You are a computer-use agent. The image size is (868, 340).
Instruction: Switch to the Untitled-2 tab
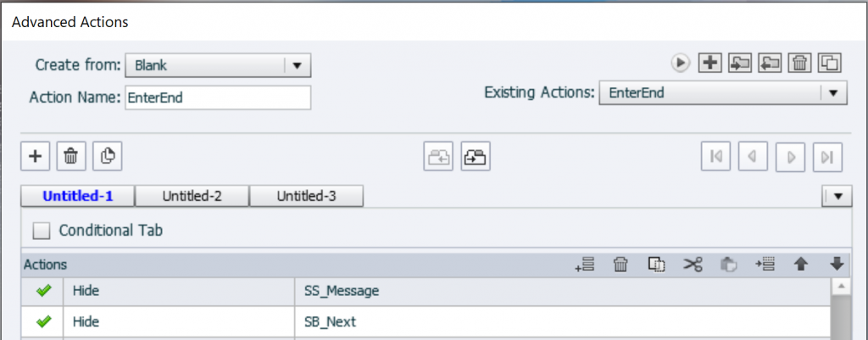(192, 196)
